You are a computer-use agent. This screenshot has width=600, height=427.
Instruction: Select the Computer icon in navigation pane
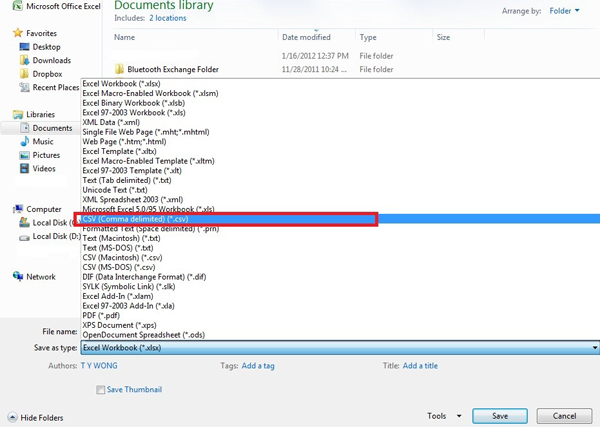pyautogui.click(x=18, y=209)
